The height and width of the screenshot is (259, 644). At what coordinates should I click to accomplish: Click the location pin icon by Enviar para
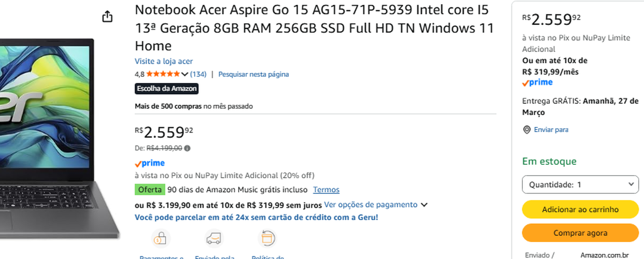527,129
